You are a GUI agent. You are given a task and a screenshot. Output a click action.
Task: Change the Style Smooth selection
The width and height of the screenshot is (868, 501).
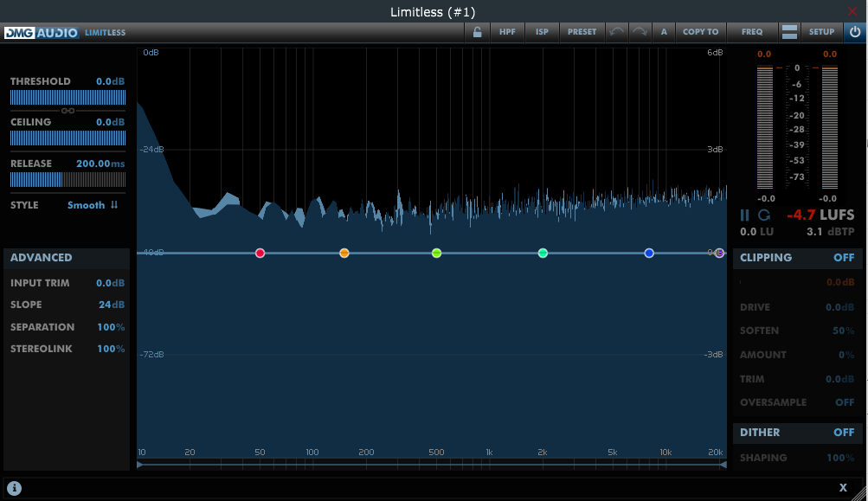[86, 205]
